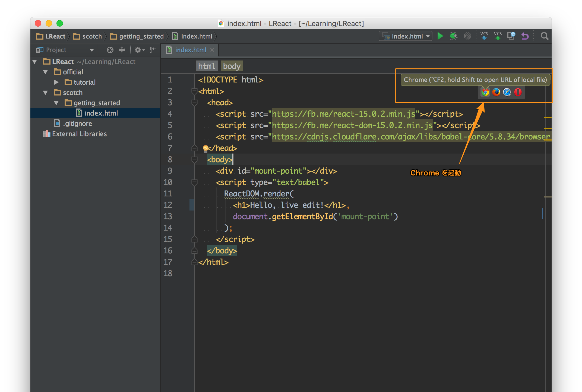Click the closing </html> tag
Viewport: 582px width, 392px height.
point(213,262)
